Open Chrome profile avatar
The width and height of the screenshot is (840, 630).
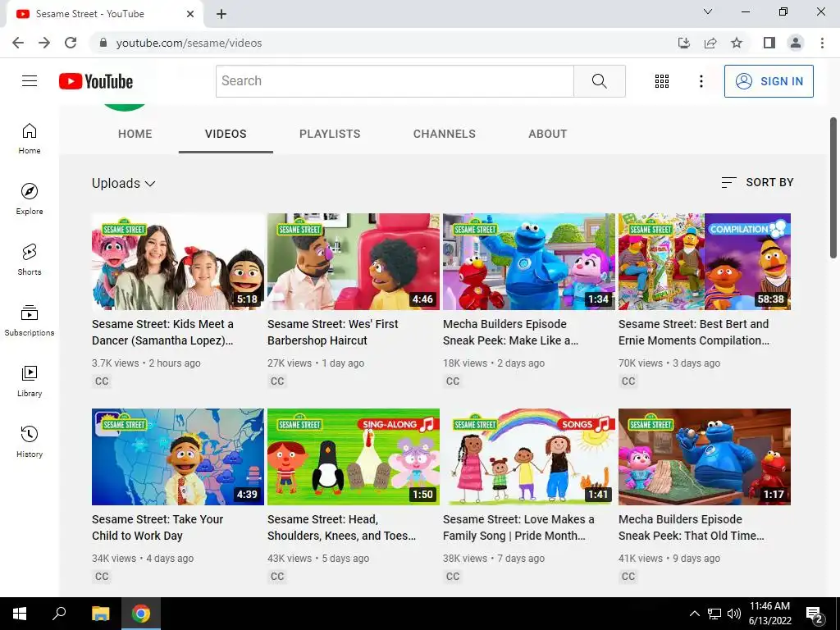point(796,43)
